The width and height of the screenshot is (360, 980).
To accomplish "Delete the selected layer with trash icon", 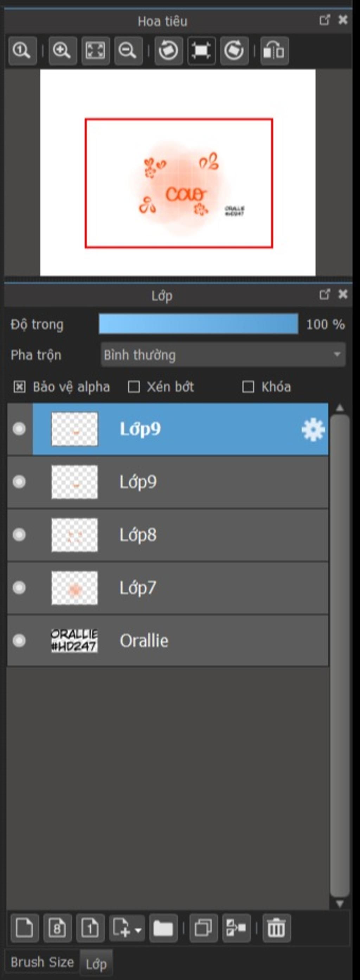I will [x=276, y=928].
